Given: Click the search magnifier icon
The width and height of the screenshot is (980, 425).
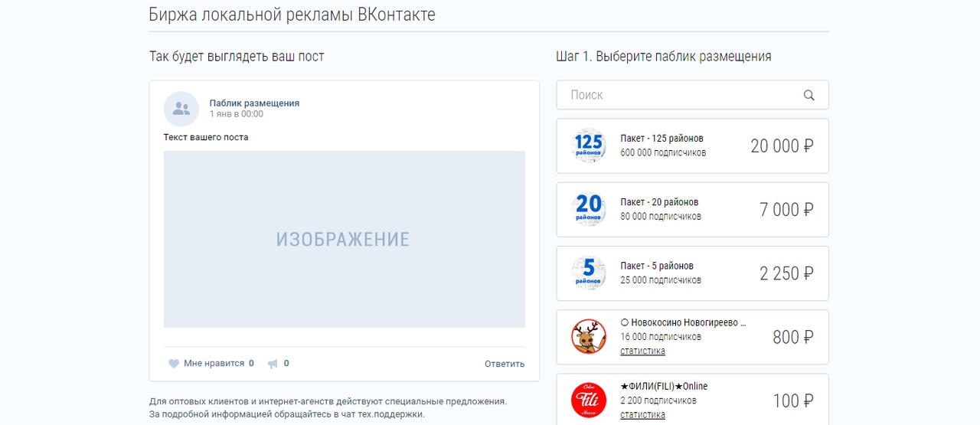Looking at the screenshot, I should pyautogui.click(x=809, y=95).
